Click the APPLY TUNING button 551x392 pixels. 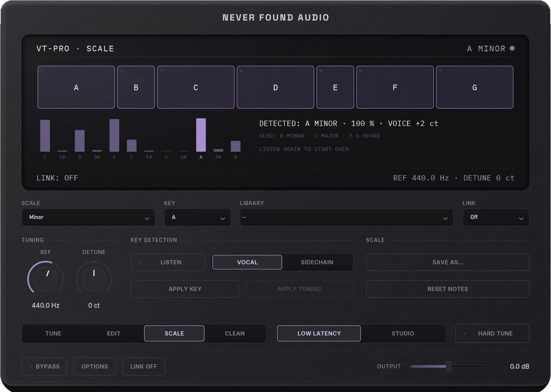(x=299, y=289)
